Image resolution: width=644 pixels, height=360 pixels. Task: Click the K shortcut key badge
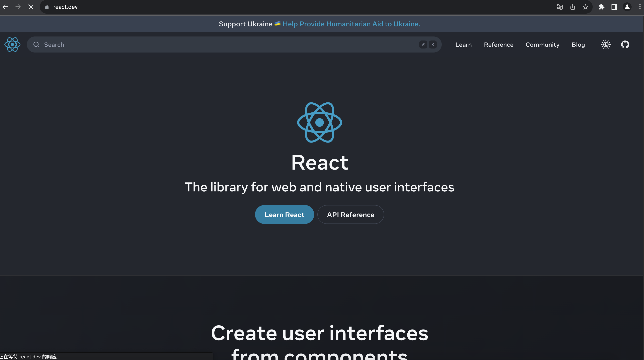click(433, 44)
